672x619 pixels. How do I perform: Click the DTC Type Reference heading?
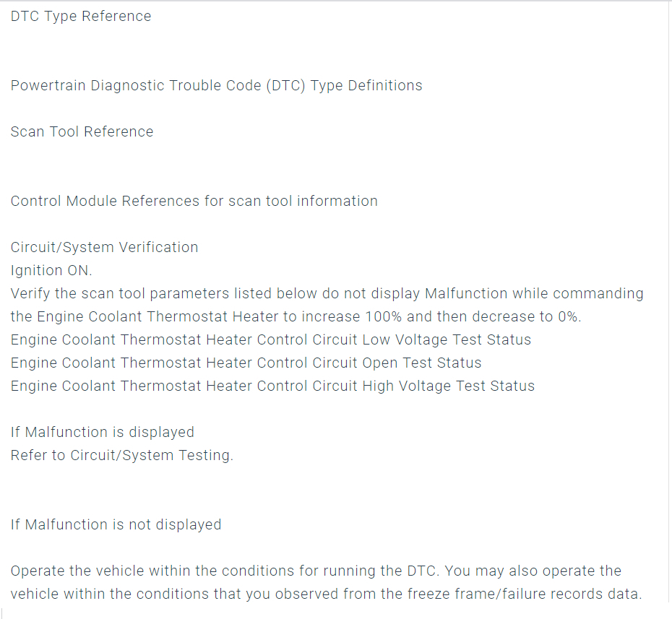click(x=81, y=16)
